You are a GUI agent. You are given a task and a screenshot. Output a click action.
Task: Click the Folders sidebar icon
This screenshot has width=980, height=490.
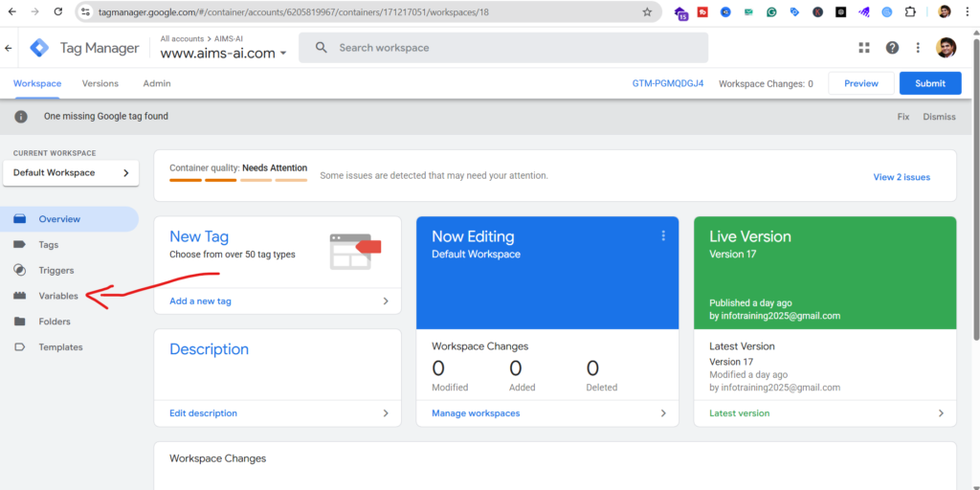pos(19,322)
